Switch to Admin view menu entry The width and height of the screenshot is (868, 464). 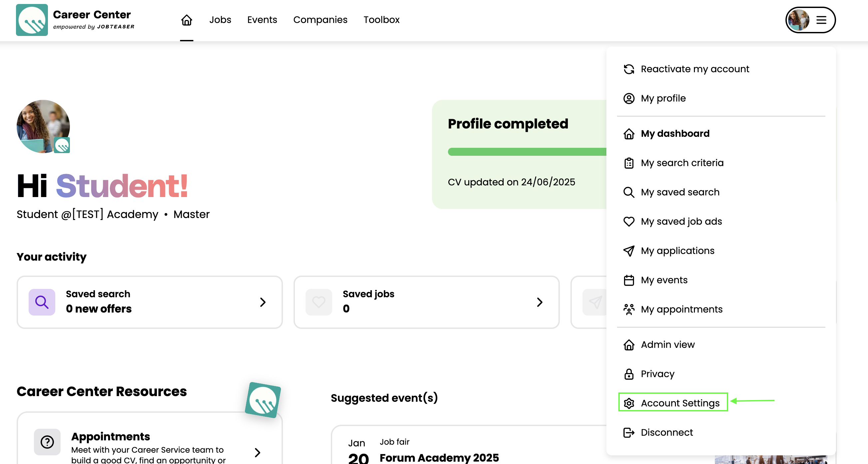[x=668, y=345]
